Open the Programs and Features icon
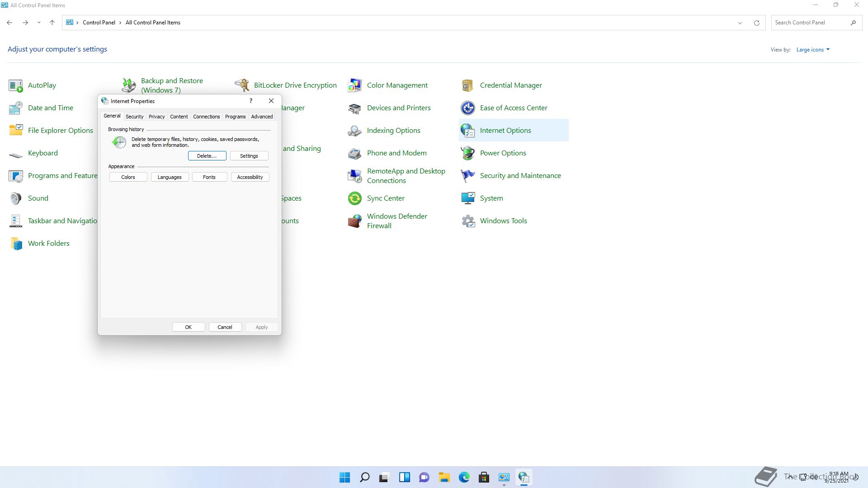Image resolution: width=868 pixels, height=488 pixels. point(16,176)
